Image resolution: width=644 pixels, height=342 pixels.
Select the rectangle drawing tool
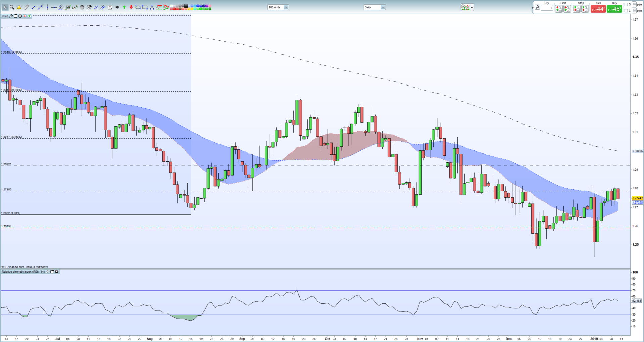coord(145,7)
